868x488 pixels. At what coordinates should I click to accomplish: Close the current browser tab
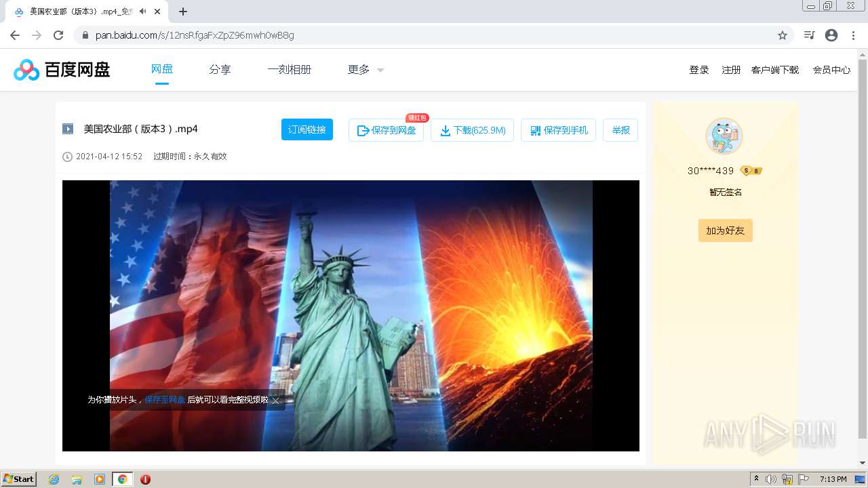[x=157, y=12]
